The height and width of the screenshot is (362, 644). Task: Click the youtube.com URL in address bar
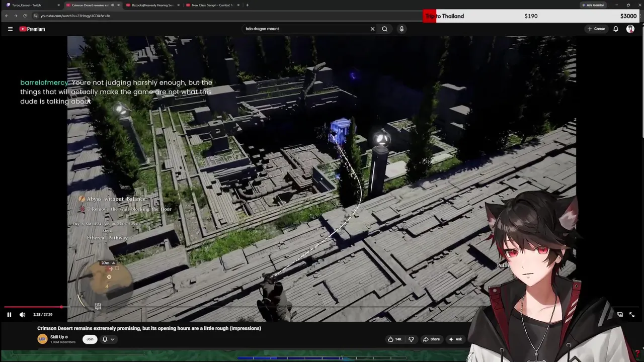click(75, 16)
